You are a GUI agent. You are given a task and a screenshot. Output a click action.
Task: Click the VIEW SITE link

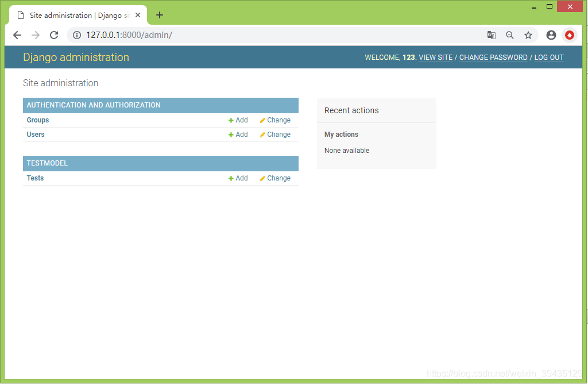[435, 57]
